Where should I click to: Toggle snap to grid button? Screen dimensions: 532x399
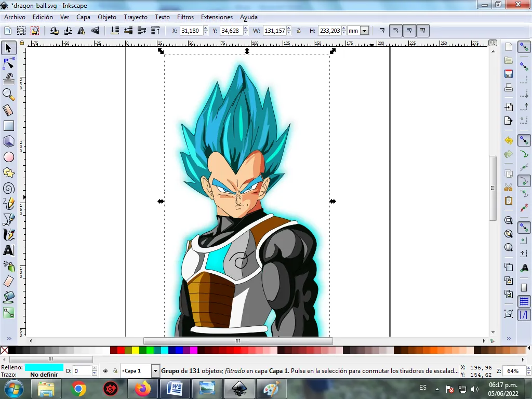[524, 301]
